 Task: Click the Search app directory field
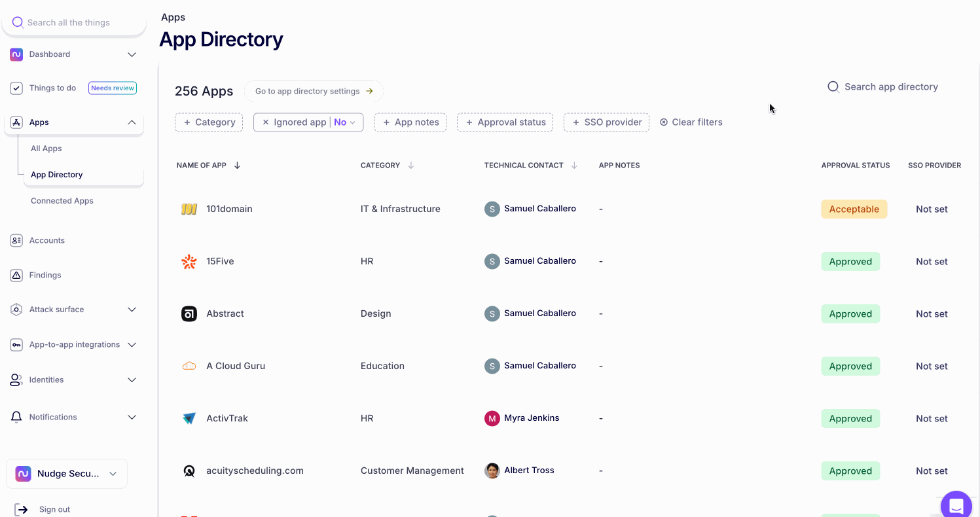(x=890, y=87)
